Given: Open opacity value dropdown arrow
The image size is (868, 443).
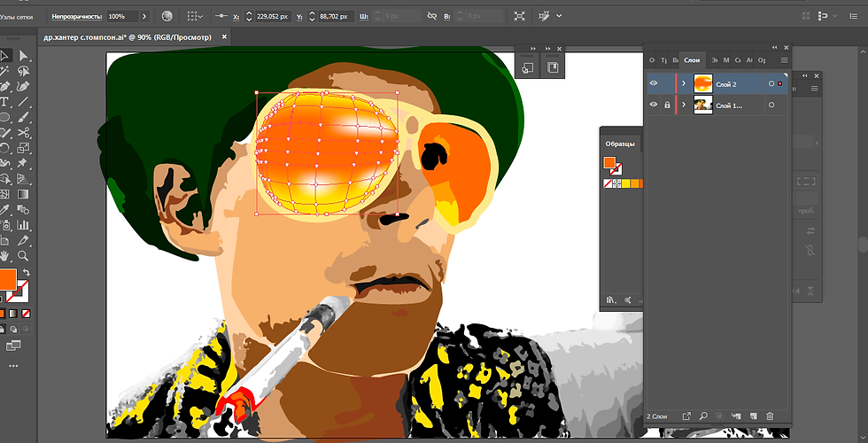Looking at the screenshot, I should (x=144, y=17).
